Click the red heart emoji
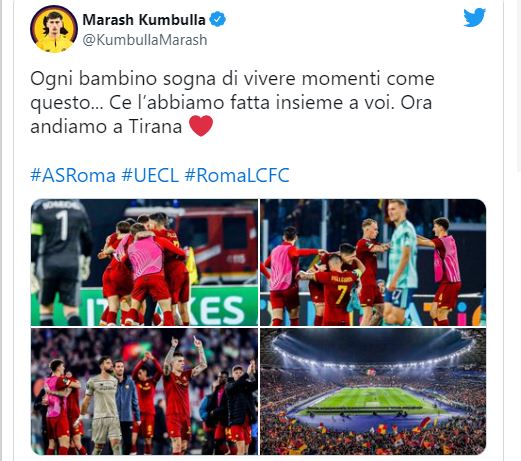This screenshot has width=521, height=461. [201, 126]
